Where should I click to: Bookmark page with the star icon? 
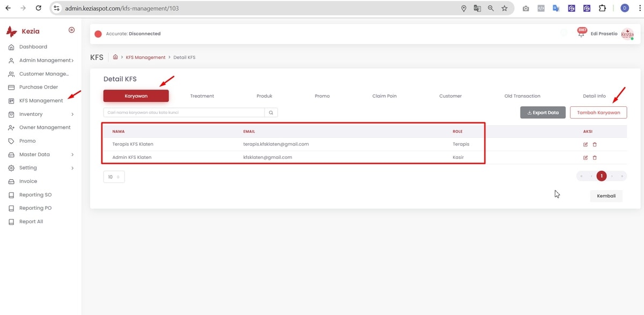tap(504, 9)
